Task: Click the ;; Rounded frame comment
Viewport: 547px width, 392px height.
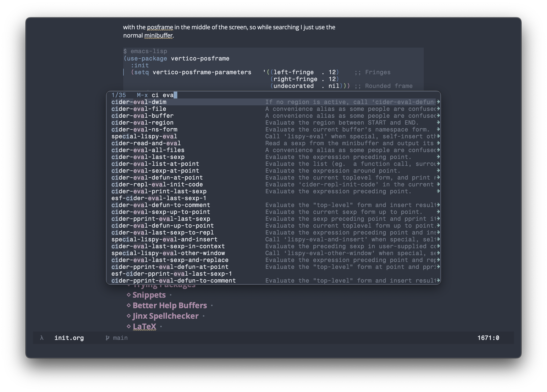Action: tap(383, 86)
